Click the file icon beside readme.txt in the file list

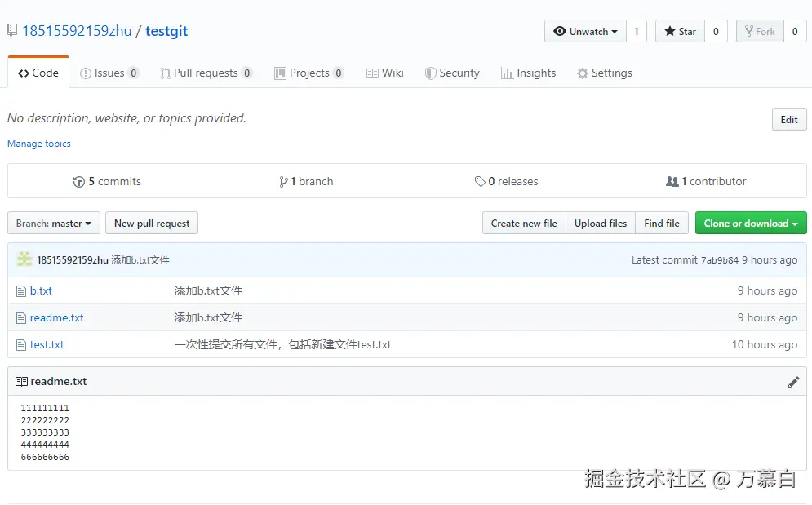[x=21, y=318]
